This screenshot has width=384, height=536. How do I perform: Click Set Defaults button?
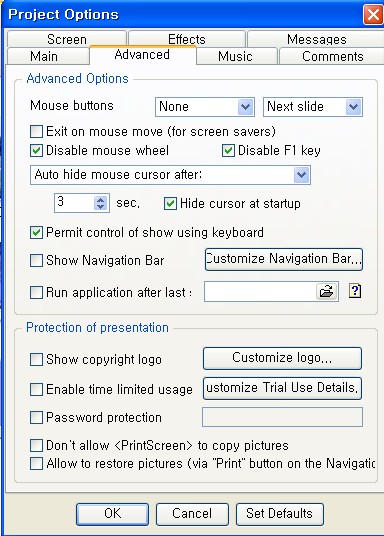click(279, 514)
